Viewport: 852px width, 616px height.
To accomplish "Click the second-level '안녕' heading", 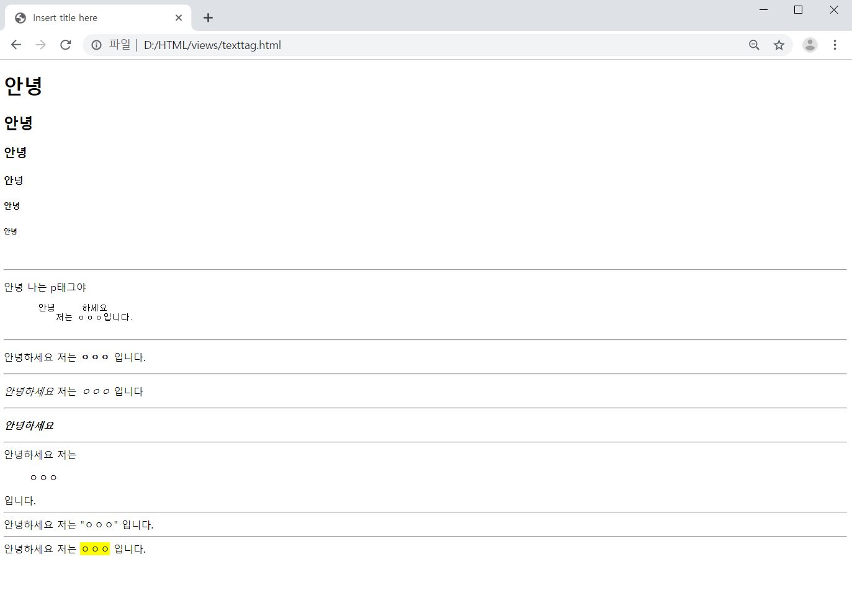I will coord(18,123).
